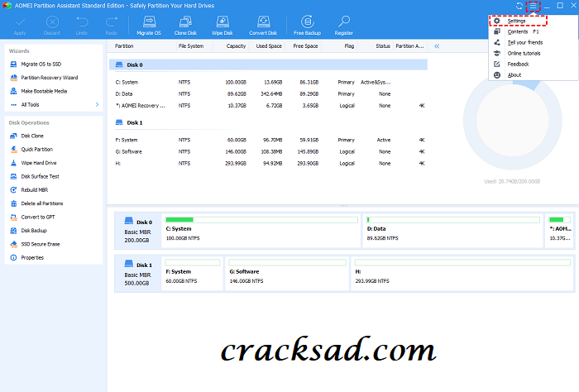Open Clone Disk from the toolbar
This screenshot has width=579, height=392.
[x=185, y=25]
